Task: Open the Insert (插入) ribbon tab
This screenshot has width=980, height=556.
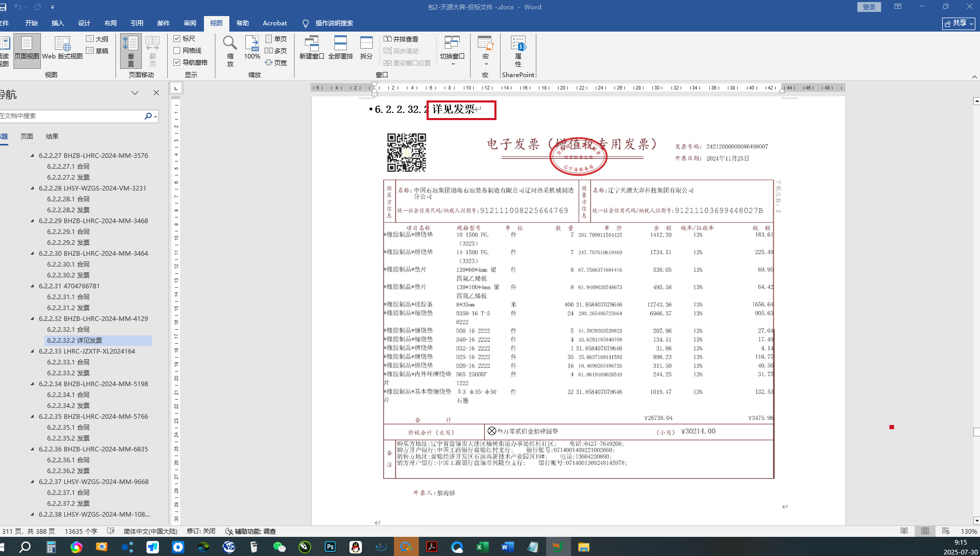Action: (x=58, y=23)
